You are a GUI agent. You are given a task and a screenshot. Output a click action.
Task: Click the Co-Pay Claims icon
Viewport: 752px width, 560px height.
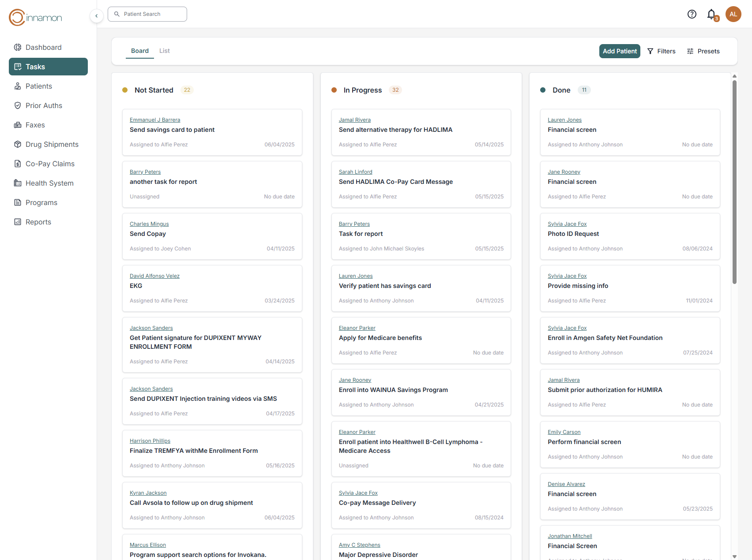click(18, 164)
